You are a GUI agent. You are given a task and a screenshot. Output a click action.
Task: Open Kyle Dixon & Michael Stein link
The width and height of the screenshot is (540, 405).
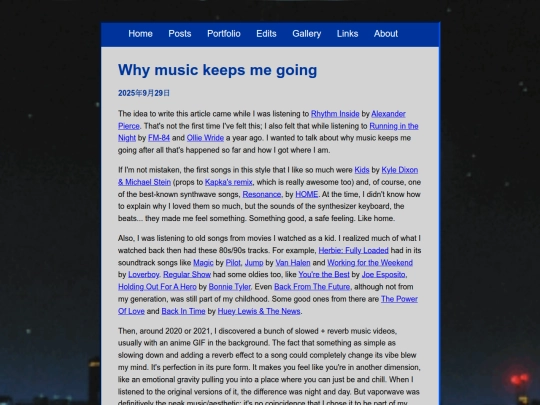coord(400,170)
